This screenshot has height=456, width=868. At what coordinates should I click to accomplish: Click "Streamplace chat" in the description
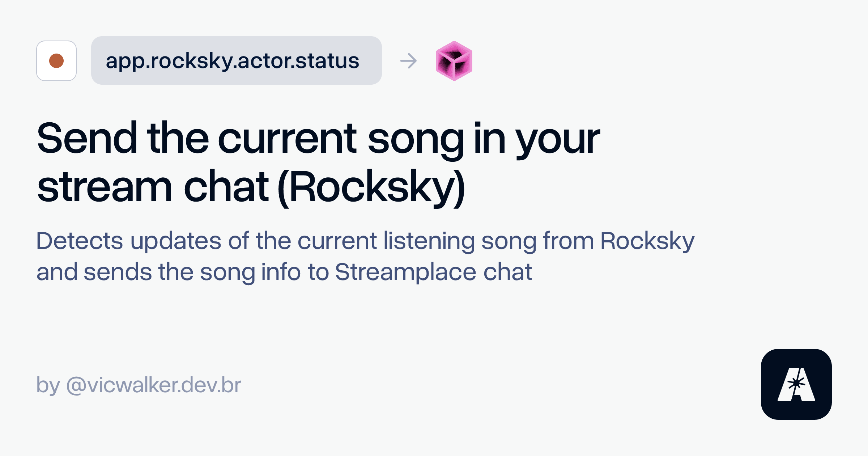(433, 272)
